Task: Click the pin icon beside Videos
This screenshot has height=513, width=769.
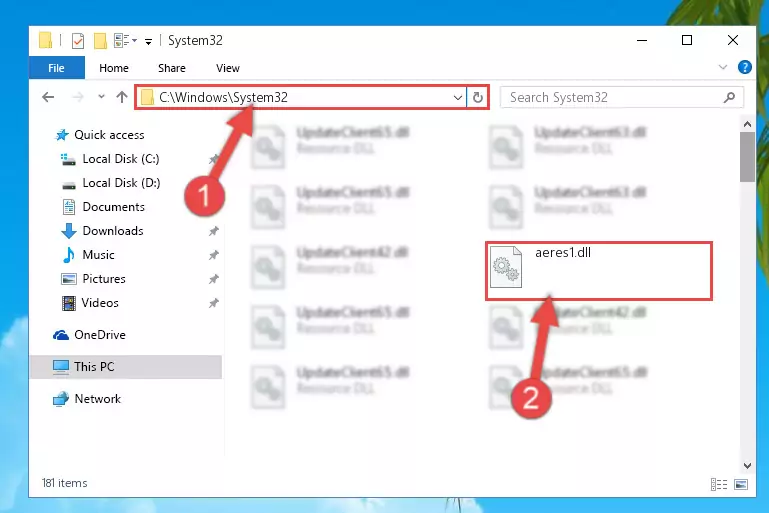Action: 213,303
